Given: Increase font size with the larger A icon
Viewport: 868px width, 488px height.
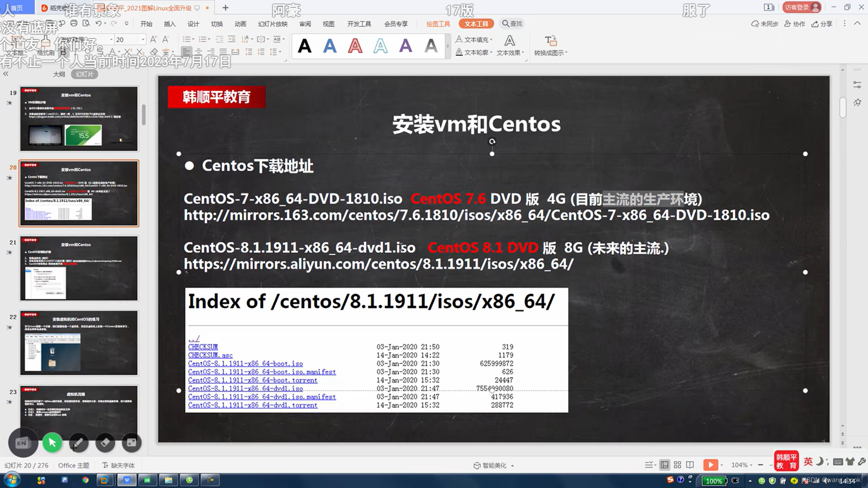Looking at the screenshot, I should 153,39.
